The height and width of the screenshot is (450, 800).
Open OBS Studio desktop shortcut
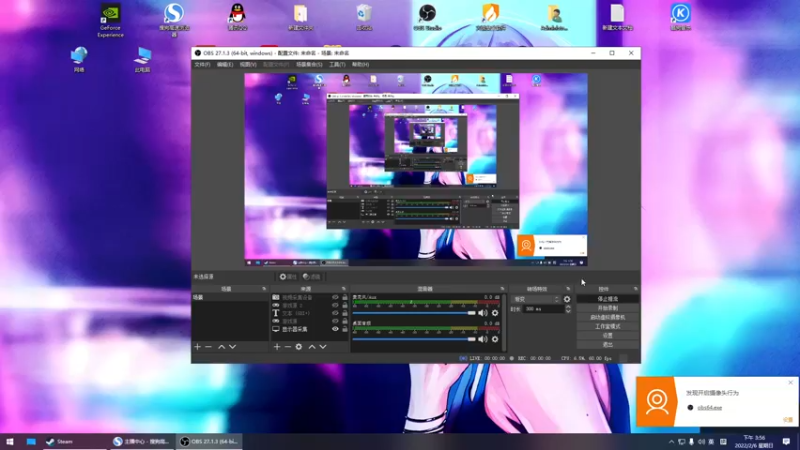[x=427, y=18]
